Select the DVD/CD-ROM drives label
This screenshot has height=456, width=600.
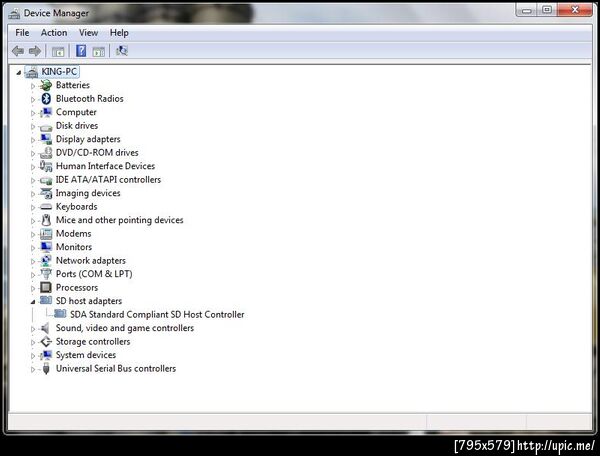coord(97,153)
